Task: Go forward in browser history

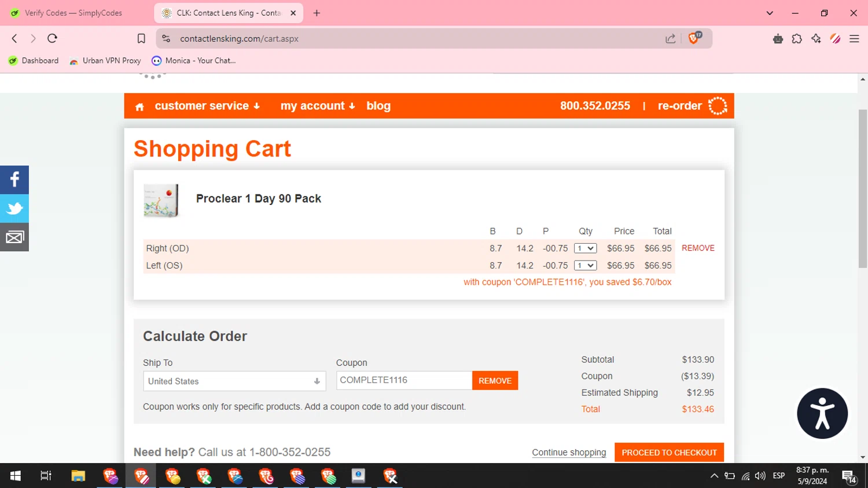Action: click(33, 38)
